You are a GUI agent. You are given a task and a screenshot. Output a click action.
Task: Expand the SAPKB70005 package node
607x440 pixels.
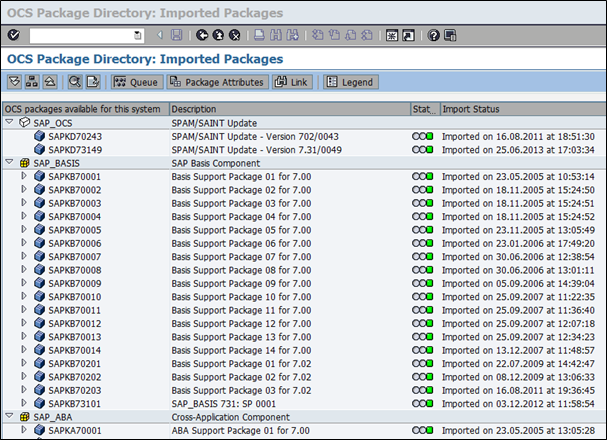(24, 229)
